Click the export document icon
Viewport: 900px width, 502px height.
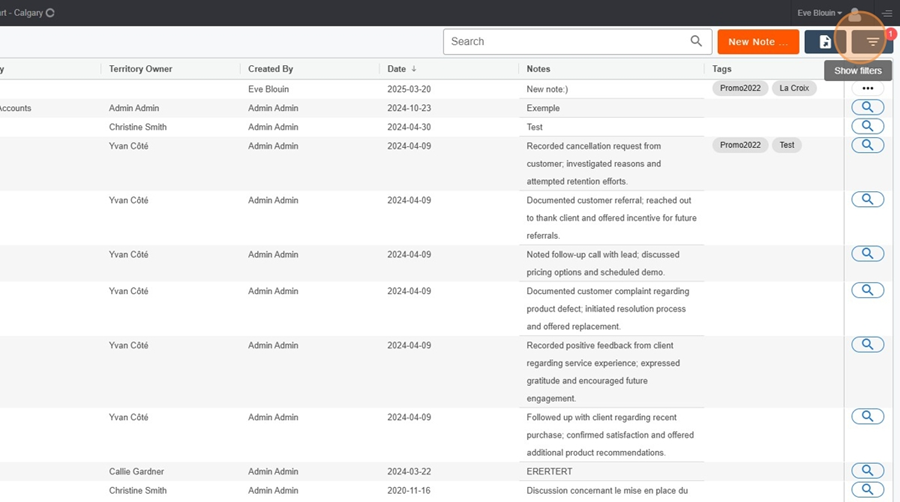click(x=825, y=42)
